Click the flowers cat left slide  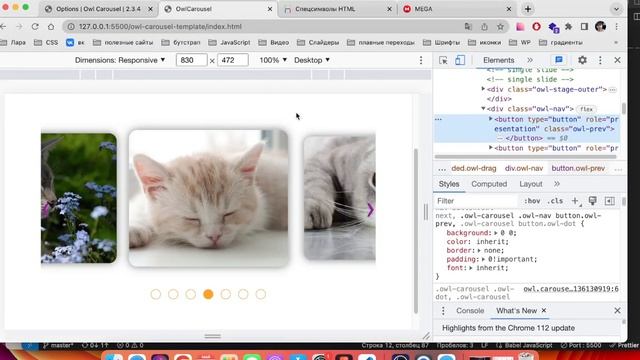coord(79,198)
